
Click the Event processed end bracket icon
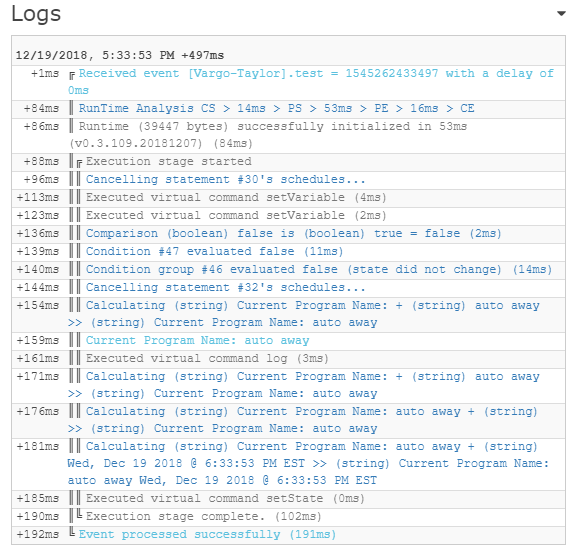72,532
